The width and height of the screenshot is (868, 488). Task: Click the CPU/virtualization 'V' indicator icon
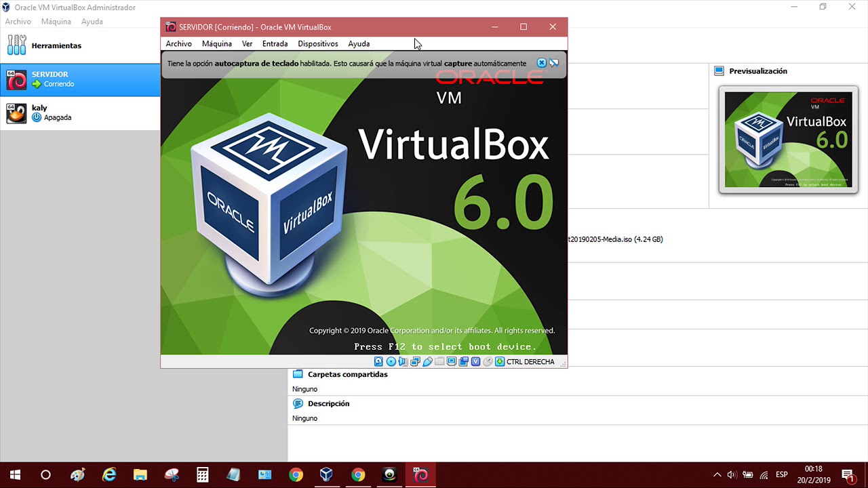click(x=476, y=362)
